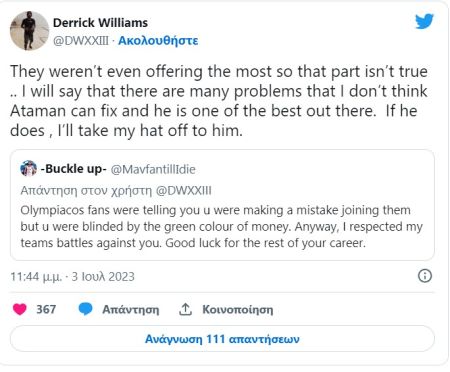Viewport: 450px width, 372px height.
Task: Click the Κοινοποίηση share label
Action: click(x=238, y=310)
